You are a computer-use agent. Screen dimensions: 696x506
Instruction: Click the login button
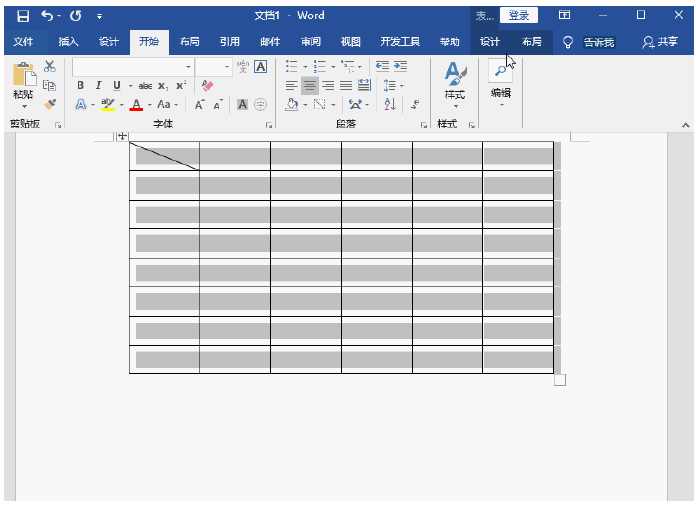(x=519, y=16)
